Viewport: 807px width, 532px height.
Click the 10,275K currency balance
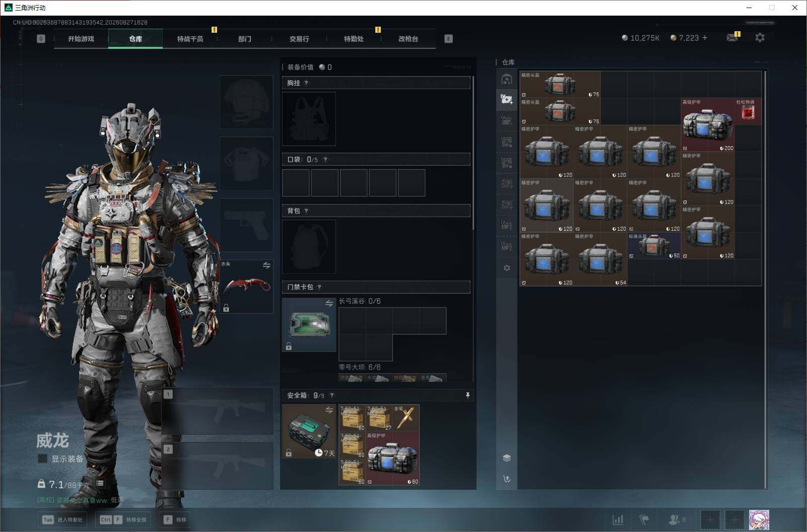pyautogui.click(x=640, y=38)
